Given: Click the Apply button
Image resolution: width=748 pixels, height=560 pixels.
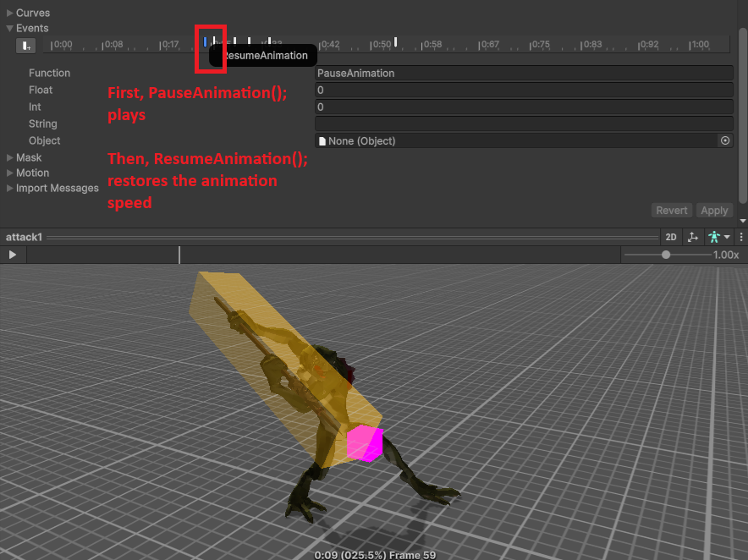Looking at the screenshot, I should tap(714, 211).
